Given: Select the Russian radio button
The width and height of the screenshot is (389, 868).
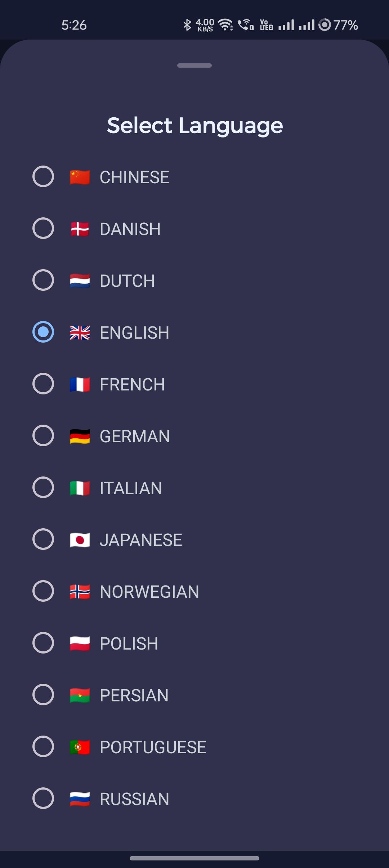Looking at the screenshot, I should click(43, 799).
